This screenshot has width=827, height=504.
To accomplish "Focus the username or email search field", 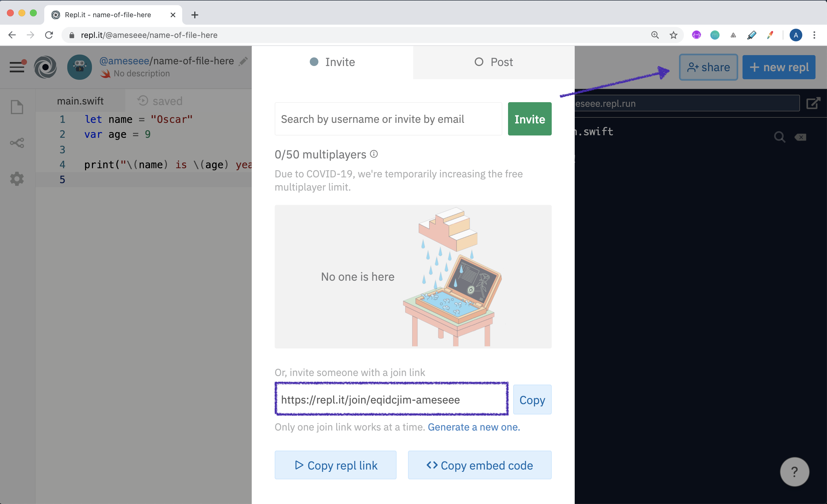I will [x=388, y=119].
